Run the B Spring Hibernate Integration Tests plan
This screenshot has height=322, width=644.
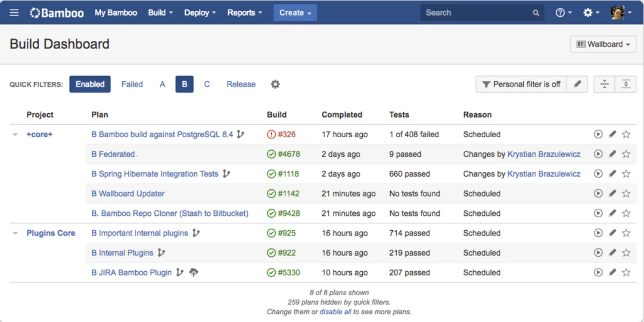598,174
